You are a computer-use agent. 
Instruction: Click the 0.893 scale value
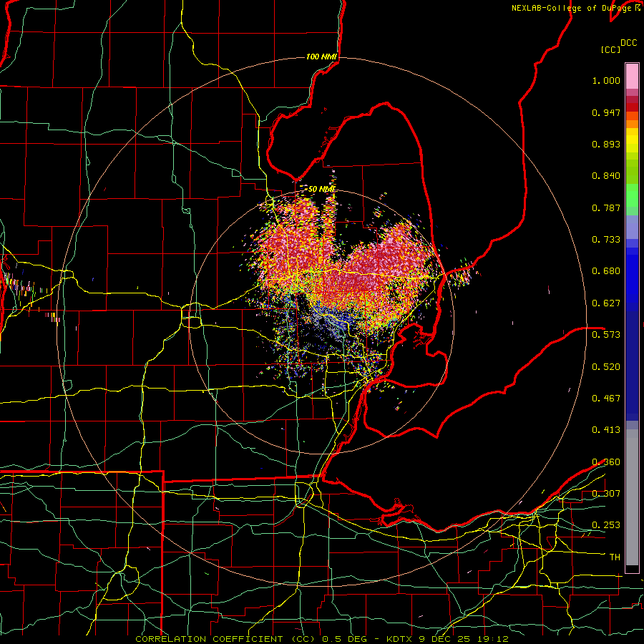pos(606,144)
